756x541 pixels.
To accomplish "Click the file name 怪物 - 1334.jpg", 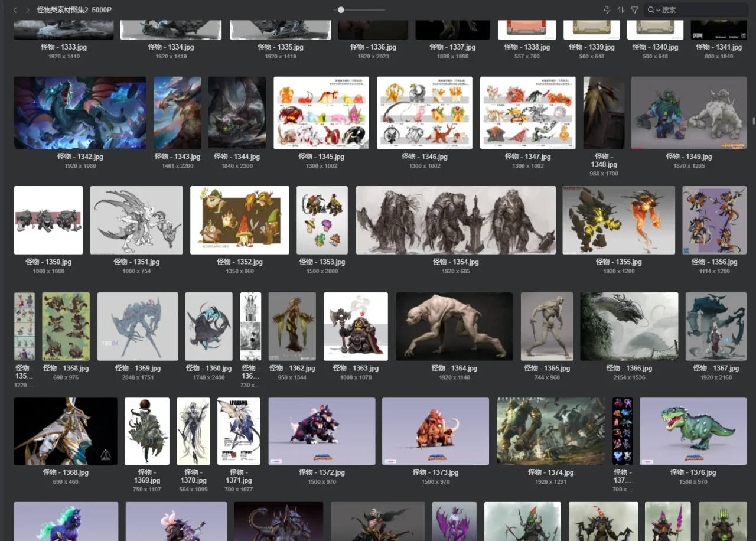I will point(171,47).
